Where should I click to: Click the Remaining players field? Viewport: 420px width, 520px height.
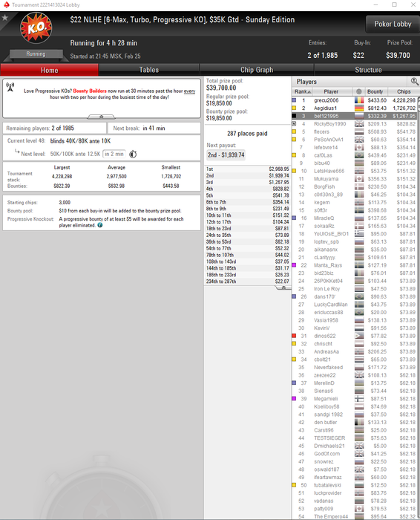tap(55, 129)
